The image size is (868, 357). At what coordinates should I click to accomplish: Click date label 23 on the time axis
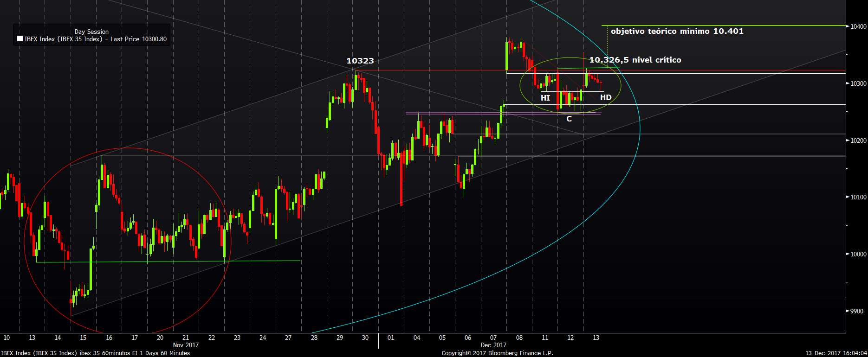(x=237, y=338)
